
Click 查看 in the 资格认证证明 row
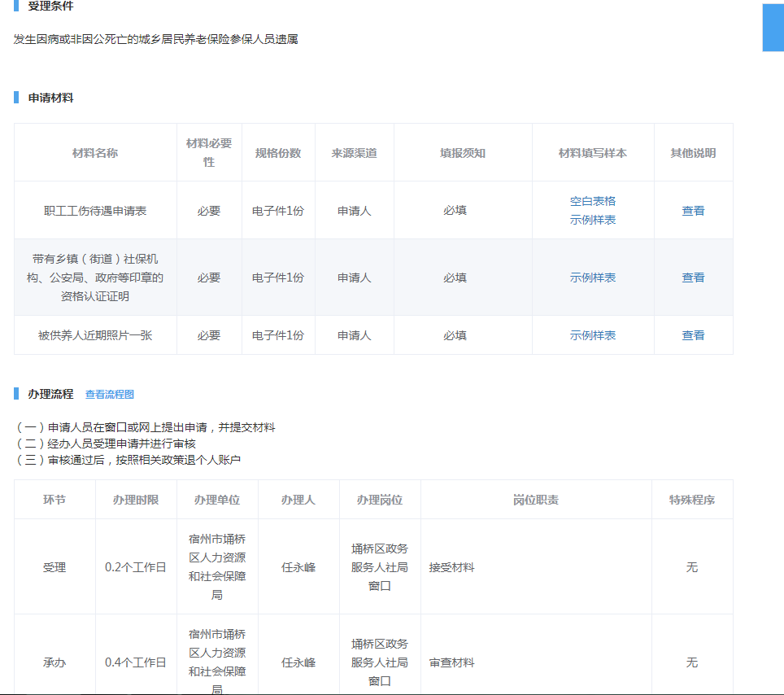coord(693,278)
